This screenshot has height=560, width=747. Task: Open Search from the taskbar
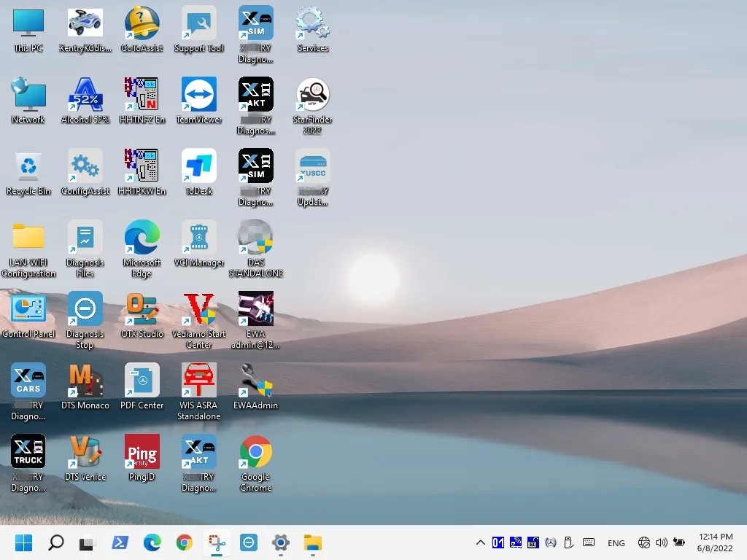coord(55,542)
